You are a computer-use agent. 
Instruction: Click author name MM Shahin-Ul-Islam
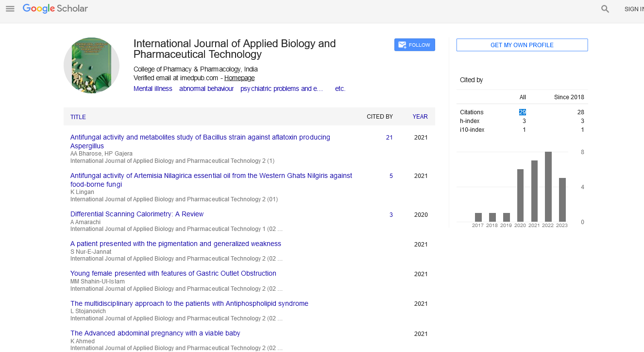(98, 282)
